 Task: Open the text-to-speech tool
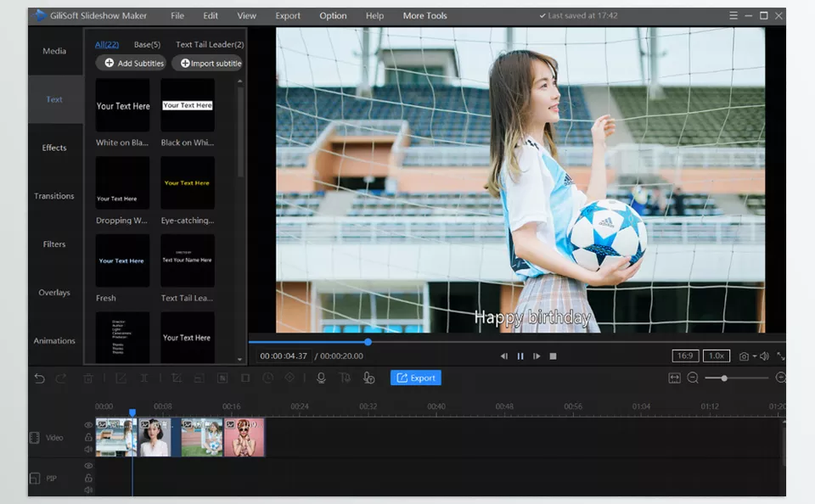pyautogui.click(x=345, y=378)
